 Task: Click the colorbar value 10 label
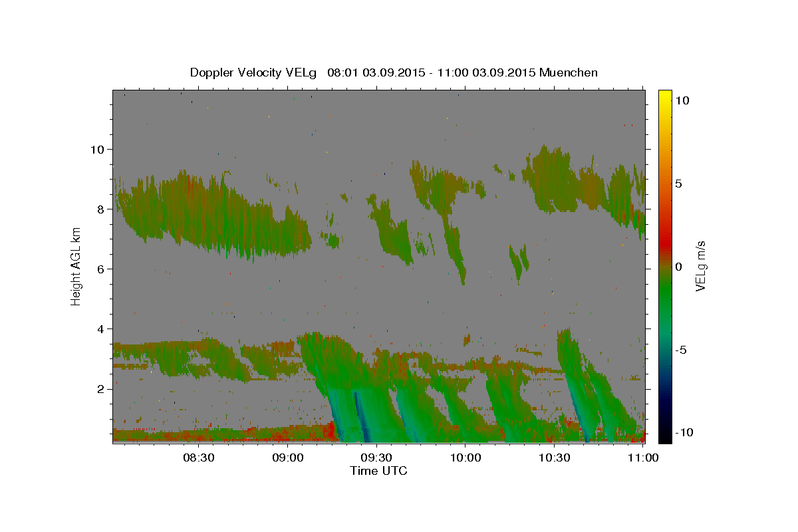click(x=682, y=100)
